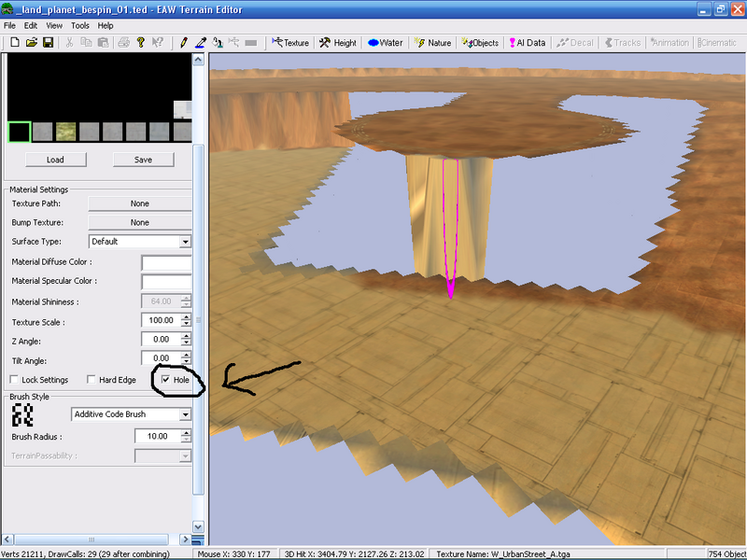This screenshot has width=747, height=560.
Task: Click the Decal toolbar button
Action: pyautogui.click(x=575, y=42)
